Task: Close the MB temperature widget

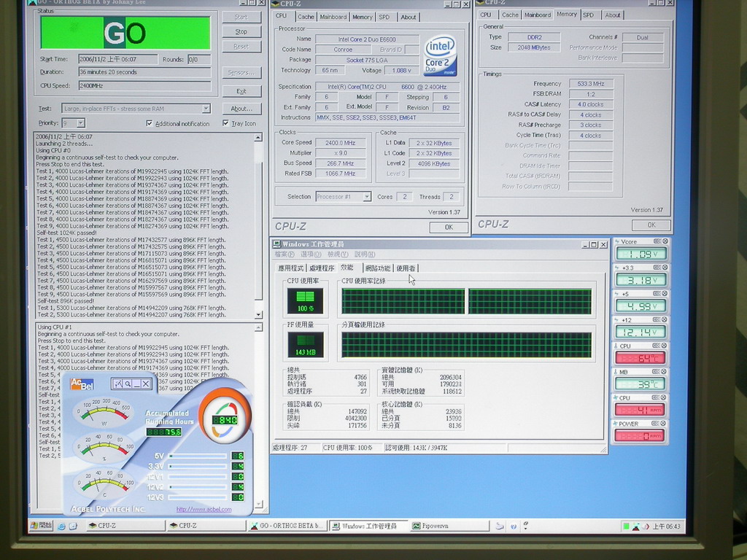Action: pyautogui.click(x=665, y=371)
